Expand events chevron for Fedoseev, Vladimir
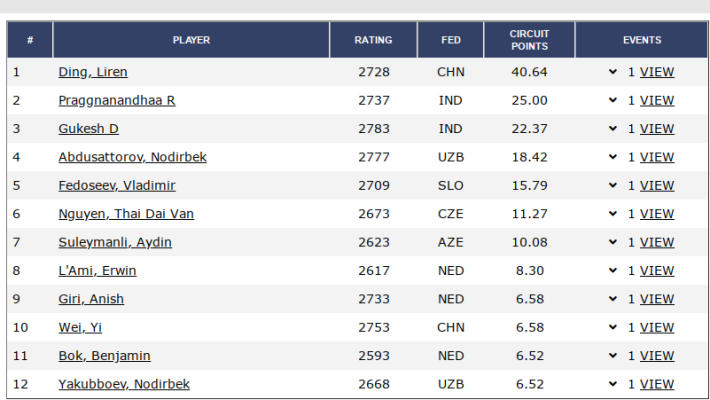The height and width of the screenshot is (400, 710). coord(612,185)
